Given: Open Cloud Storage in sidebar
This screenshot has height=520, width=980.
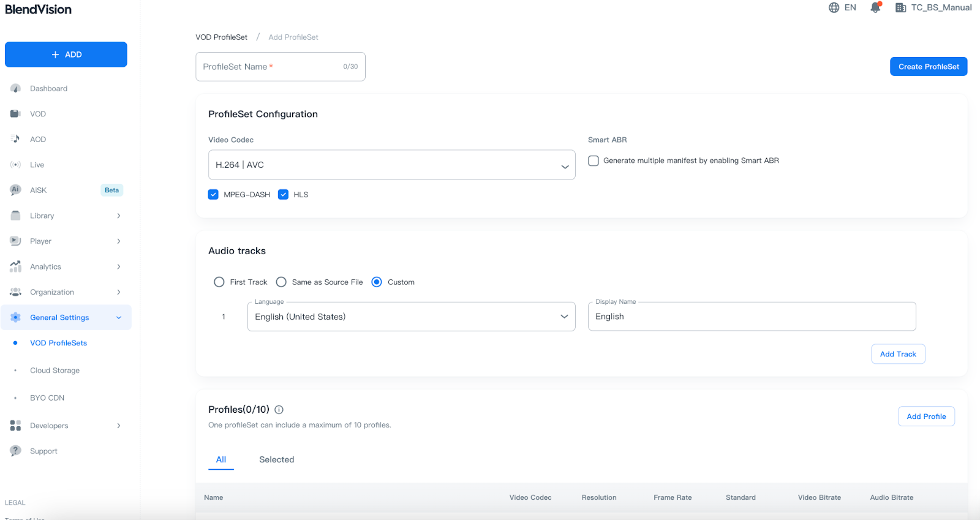Looking at the screenshot, I should point(55,371).
